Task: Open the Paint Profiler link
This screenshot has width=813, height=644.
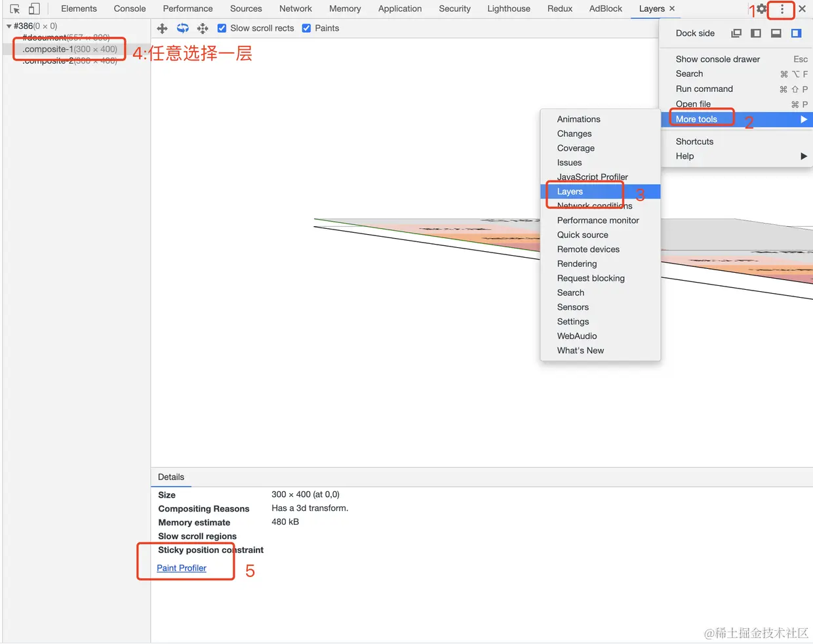Action: click(x=182, y=568)
